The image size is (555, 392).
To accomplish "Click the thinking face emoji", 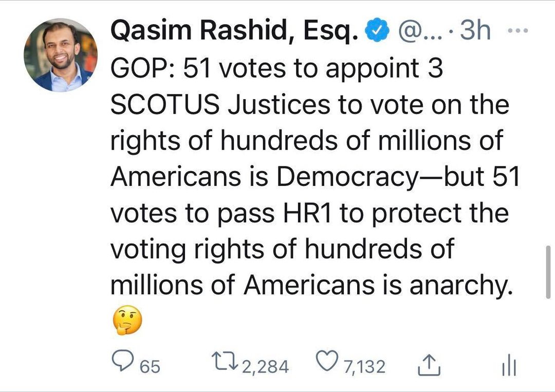I will coord(127,320).
